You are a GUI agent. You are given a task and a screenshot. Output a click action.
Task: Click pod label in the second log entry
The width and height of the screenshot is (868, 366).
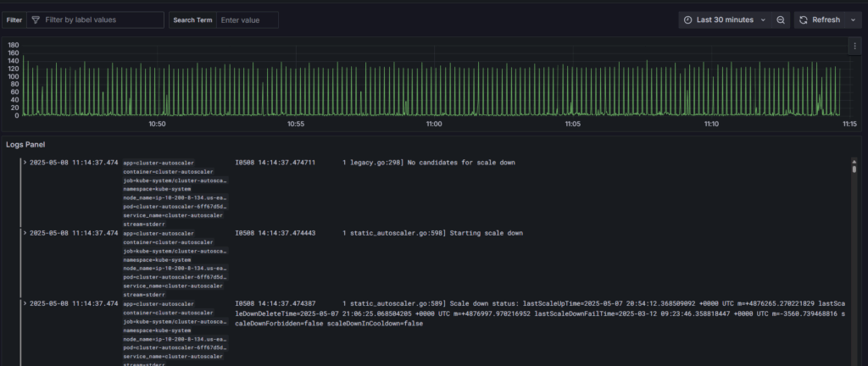click(175, 276)
